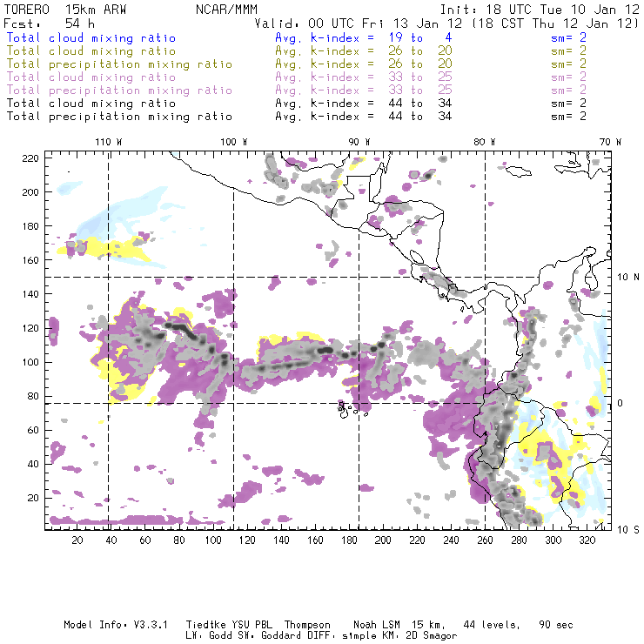This screenshot has width=644, height=644.
Task: Click the "90 sec" time step text
Action: [556, 625]
